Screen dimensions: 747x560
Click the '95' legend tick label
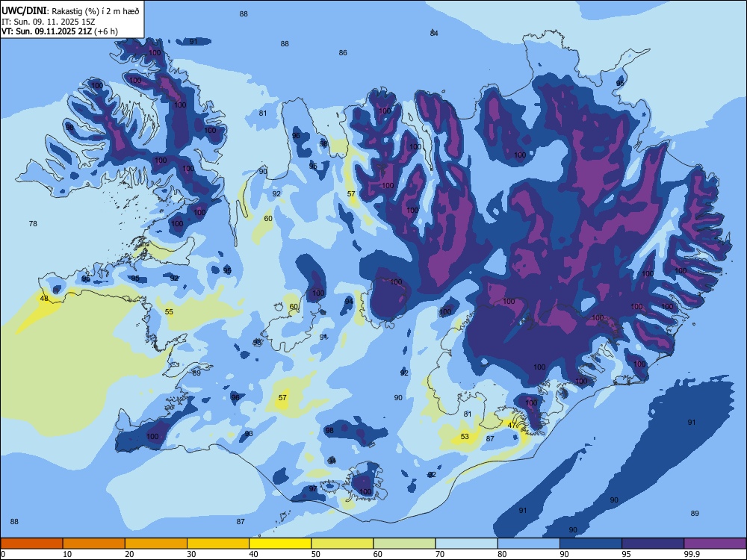click(x=626, y=554)
